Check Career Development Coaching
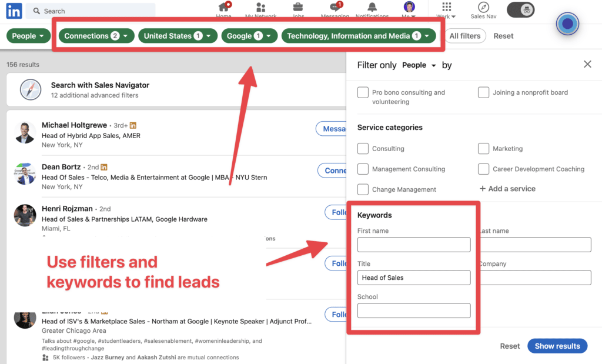602x364 pixels. coord(483,169)
